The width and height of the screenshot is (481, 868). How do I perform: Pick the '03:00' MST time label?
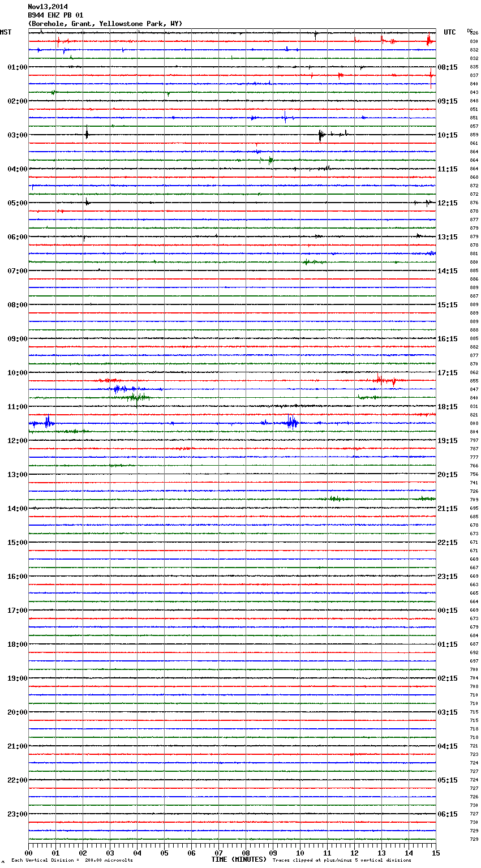pos(18,135)
